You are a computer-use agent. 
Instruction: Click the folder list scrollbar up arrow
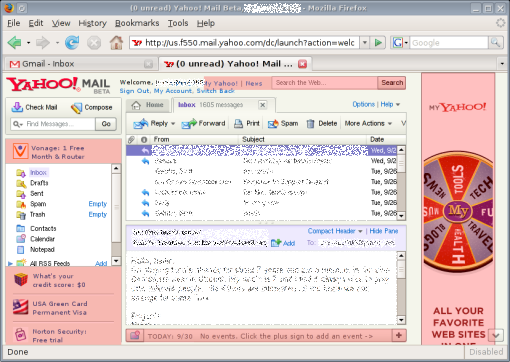116,168
